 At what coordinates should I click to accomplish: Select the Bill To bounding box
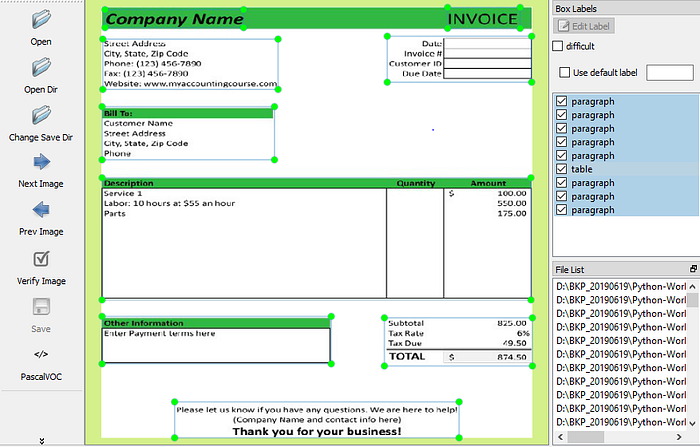tap(188, 133)
